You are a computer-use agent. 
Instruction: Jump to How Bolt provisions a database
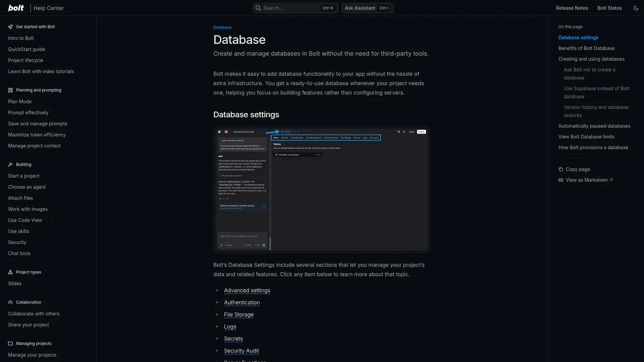pos(593,147)
